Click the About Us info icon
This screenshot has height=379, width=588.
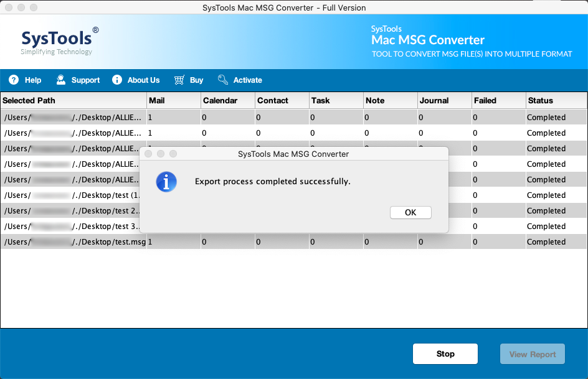[117, 80]
